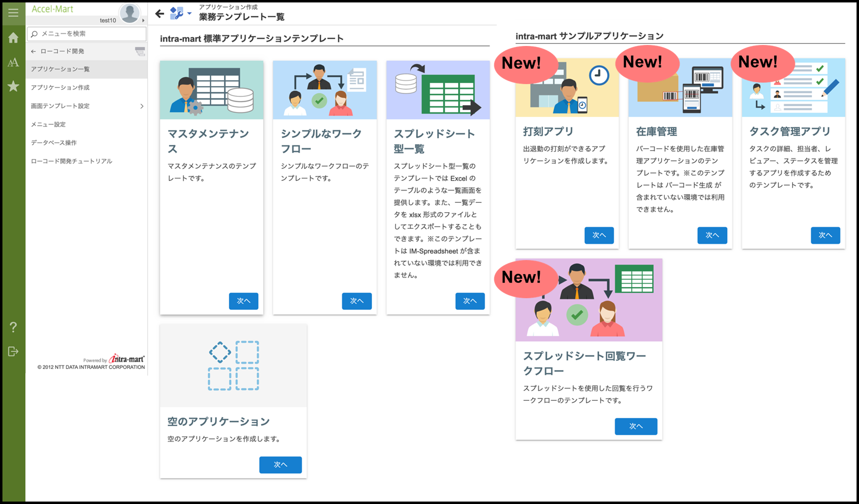Image resolution: width=859 pixels, height=504 pixels.
Task: Click 次へ on マスタメンテナンス card
Action: 243,301
